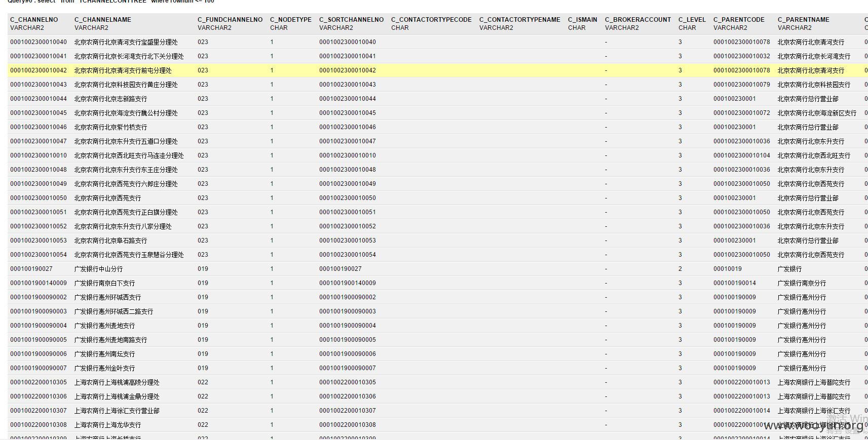Image resolution: width=868 pixels, height=440 pixels.
Task: Click channel name 广发银行中山分行
Action: pyautogui.click(x=99, y=269)
